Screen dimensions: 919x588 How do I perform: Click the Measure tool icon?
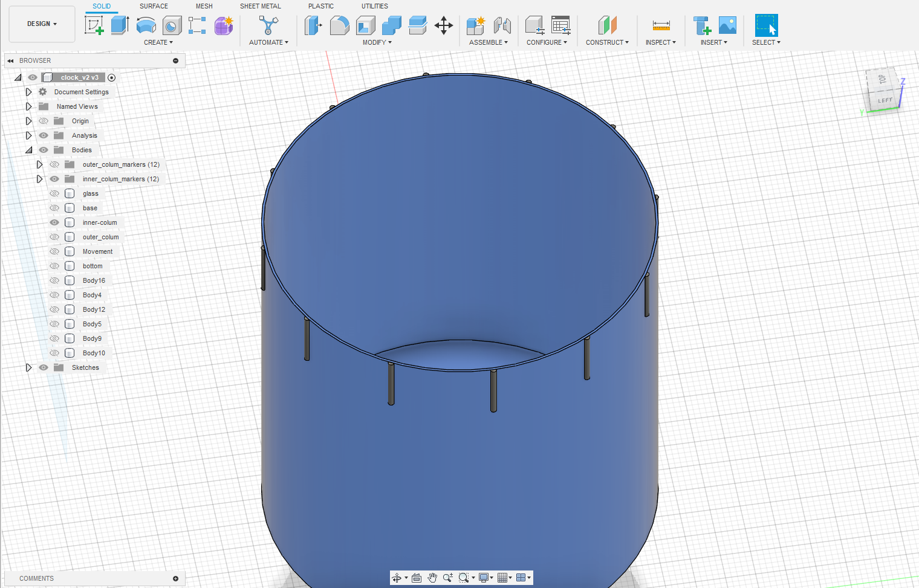point(661,25)
